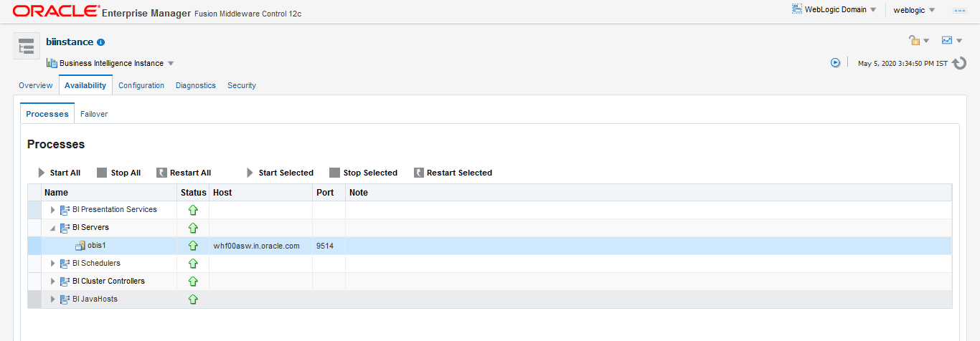Click the port value 9514
The height and width of the screenshot is (341, 980).
[325, 246]
